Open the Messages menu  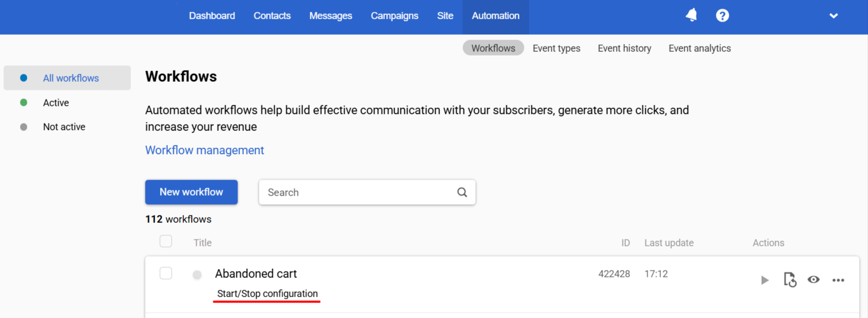click(x=330, y=16)
